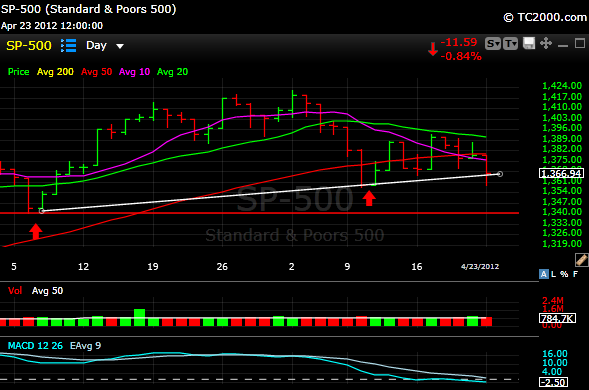Select the Price legend label
Screen dimensions: 589x390
coord(18,72)
